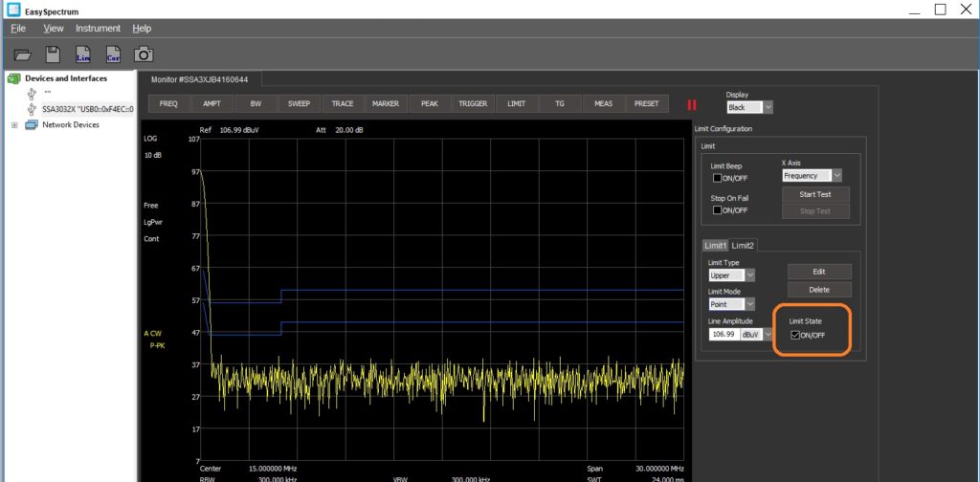
Task: Take a screenshot with the camera icon
Action: pyautogui.click(x=143, y=55)
